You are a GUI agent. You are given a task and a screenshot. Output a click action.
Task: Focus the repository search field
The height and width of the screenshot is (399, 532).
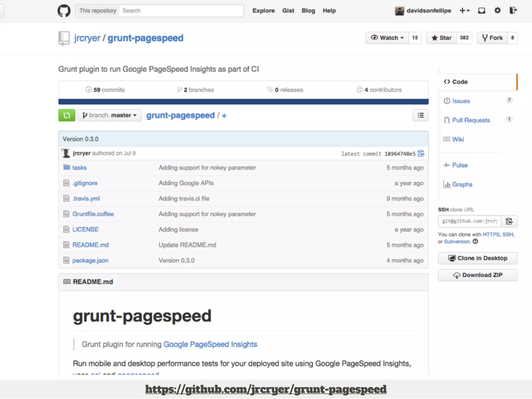click(x=181, y=11)
